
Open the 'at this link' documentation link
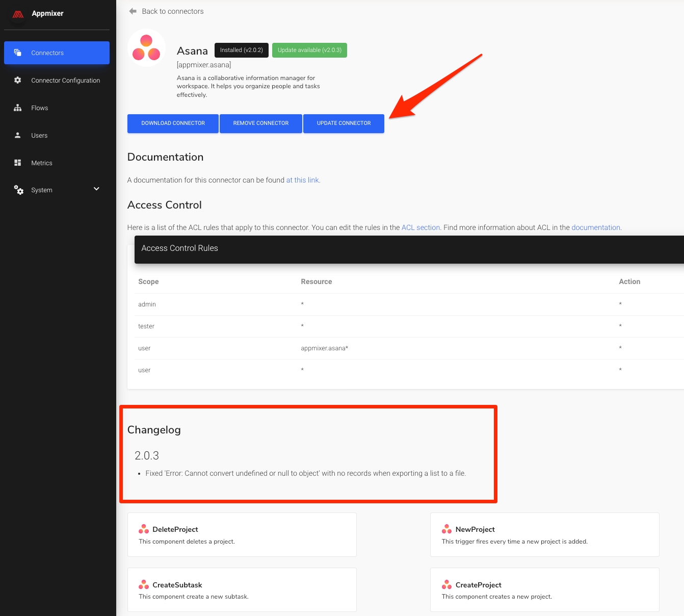tap(302, 180)
